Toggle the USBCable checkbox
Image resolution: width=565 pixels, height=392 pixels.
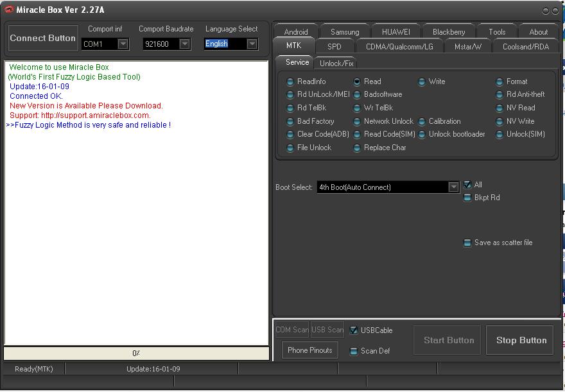coord(354,330)
